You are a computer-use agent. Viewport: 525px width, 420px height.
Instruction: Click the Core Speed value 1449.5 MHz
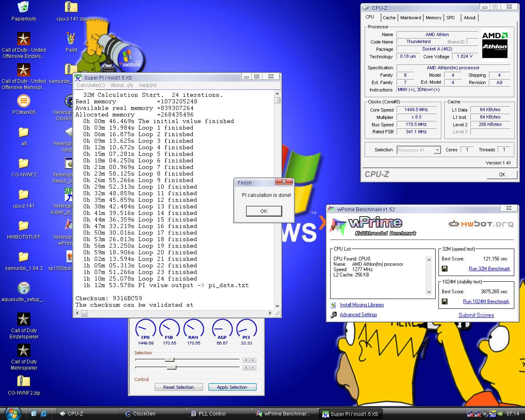pyautogui.click(x=416, y=110)
